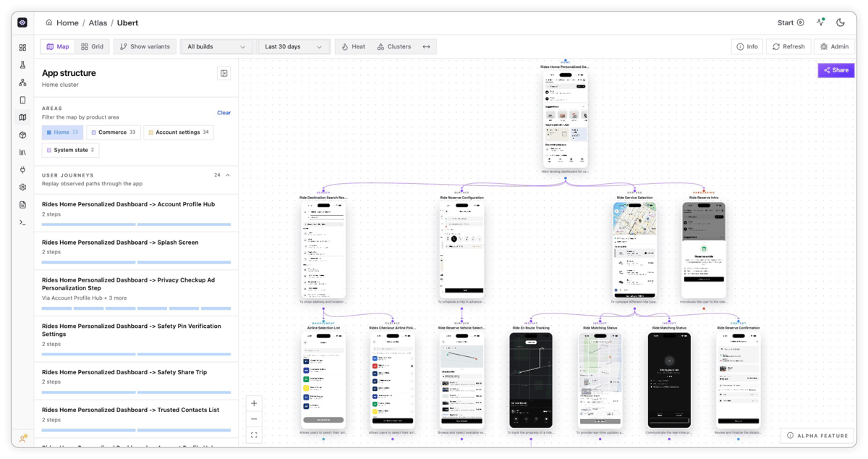The width and height of the screenshot is (868, 459).
Task: Open the library books icon in the sidebar
Action: [x=22, y=152]
